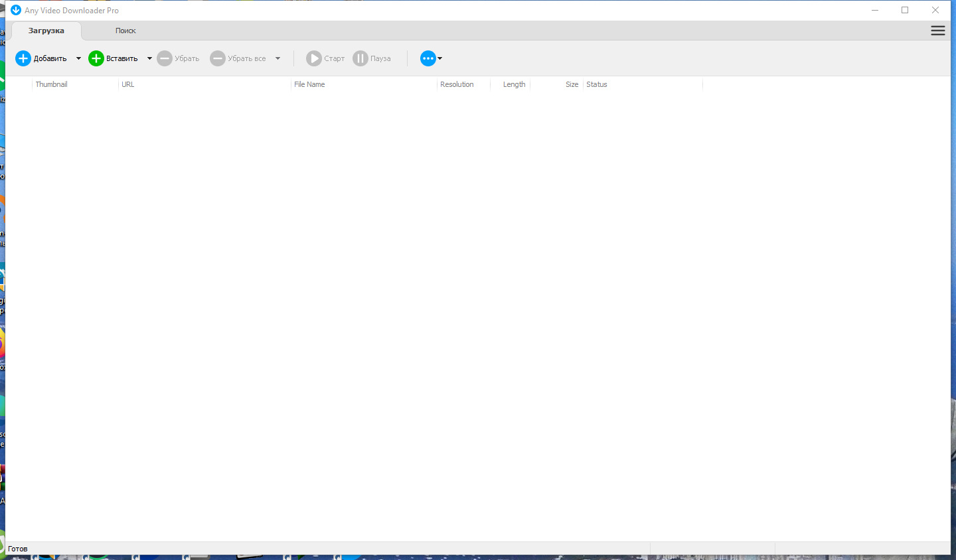The width and height of the screenshot is (956, 560).
Task: Click the Готов status bar text
Action: [x=18, y=549]
